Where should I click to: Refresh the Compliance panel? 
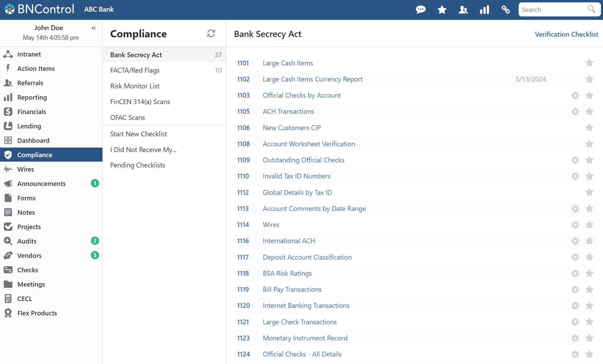coord(211,33)
